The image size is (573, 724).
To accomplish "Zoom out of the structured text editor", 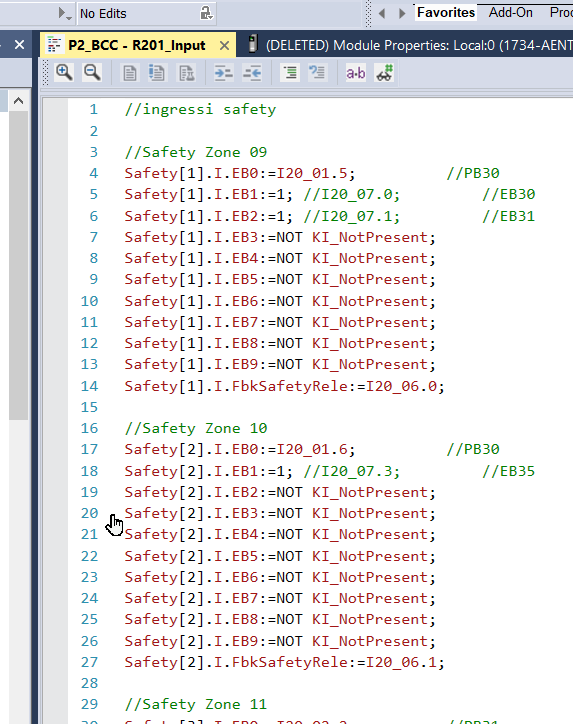I will click(x=92, y=72).
